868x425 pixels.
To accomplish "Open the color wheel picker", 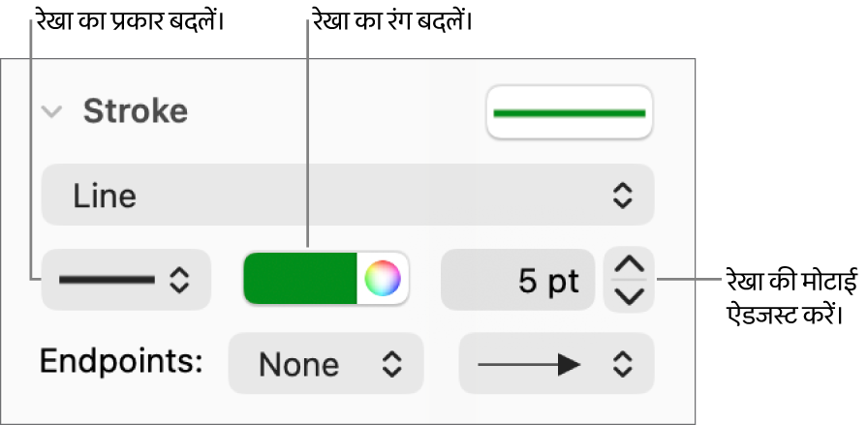I will pos(383,280).
